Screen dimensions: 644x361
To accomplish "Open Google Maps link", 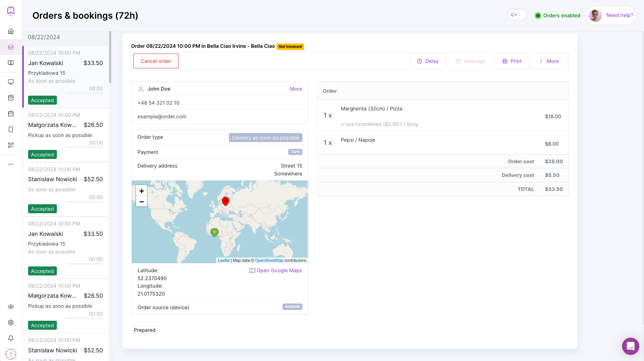I will pos(276,270).
